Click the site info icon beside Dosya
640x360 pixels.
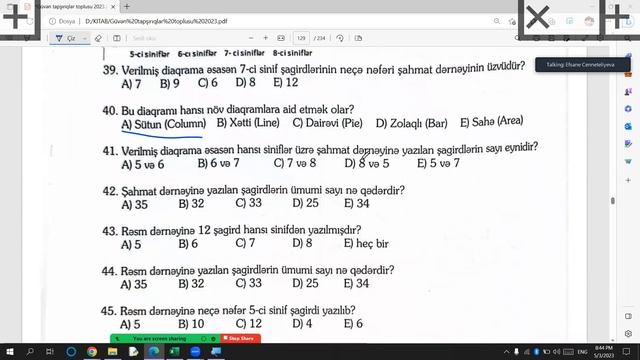[x=52, y=21]
